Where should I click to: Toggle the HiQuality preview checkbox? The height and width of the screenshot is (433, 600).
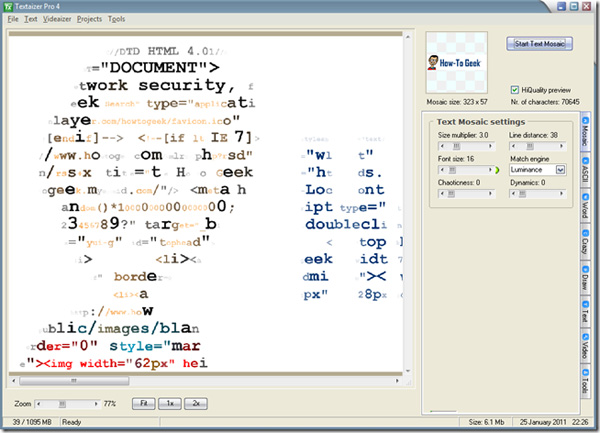(515, 90)
